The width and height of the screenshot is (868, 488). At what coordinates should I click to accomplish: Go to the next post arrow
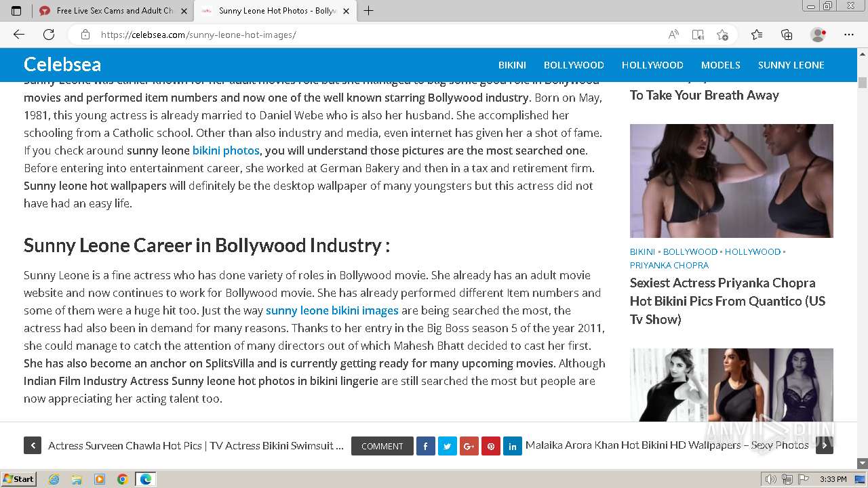[x=825, y=445]
